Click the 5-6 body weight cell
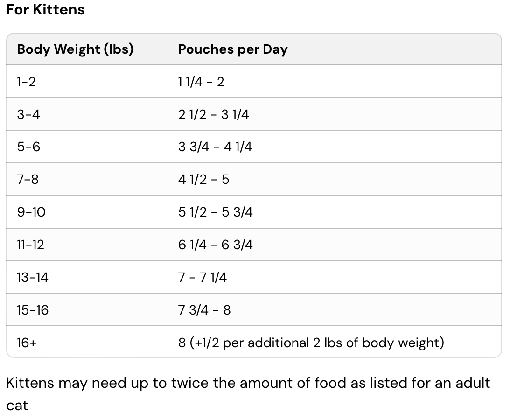 coord(28,147)
